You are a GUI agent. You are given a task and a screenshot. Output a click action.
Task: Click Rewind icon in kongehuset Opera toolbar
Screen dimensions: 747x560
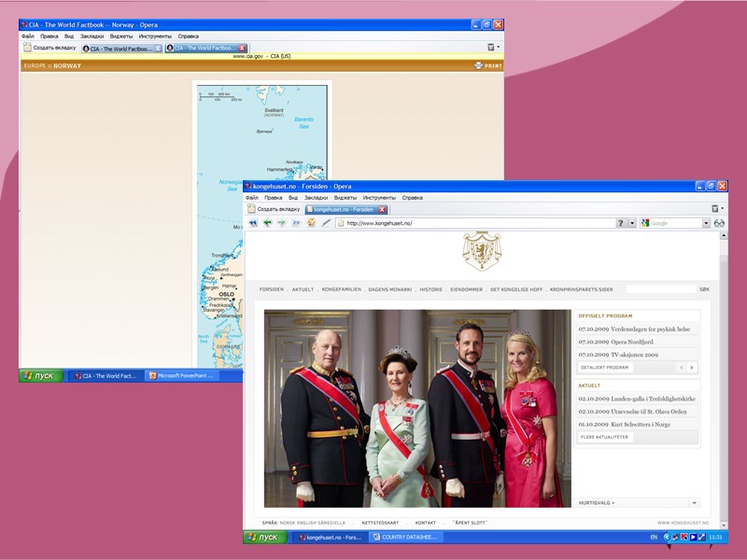click(x=253, y=223)
